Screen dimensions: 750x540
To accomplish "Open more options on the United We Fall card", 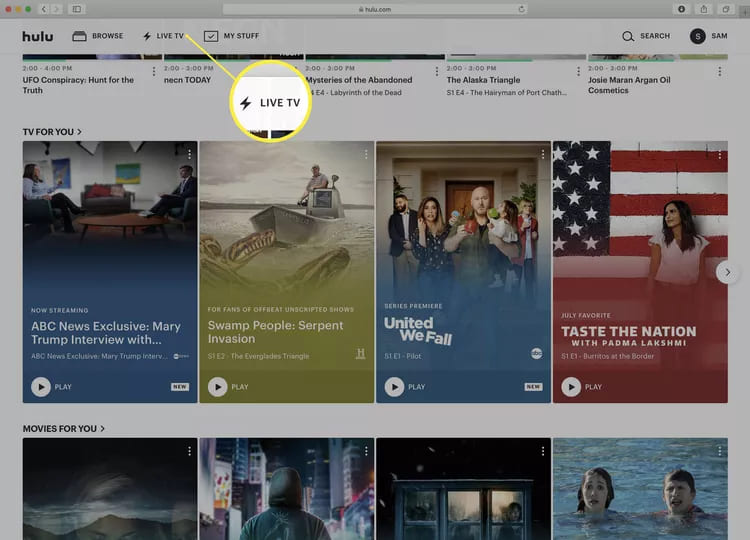I will click(x=543, y=154).
